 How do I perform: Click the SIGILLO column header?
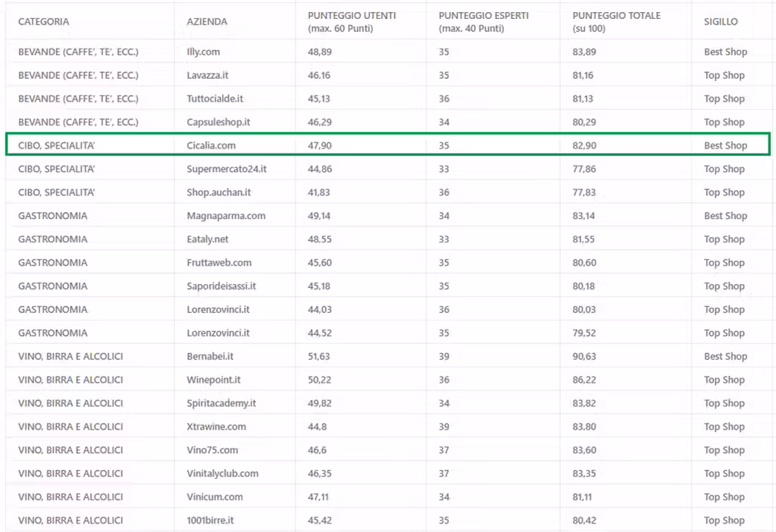click(721, 22)
